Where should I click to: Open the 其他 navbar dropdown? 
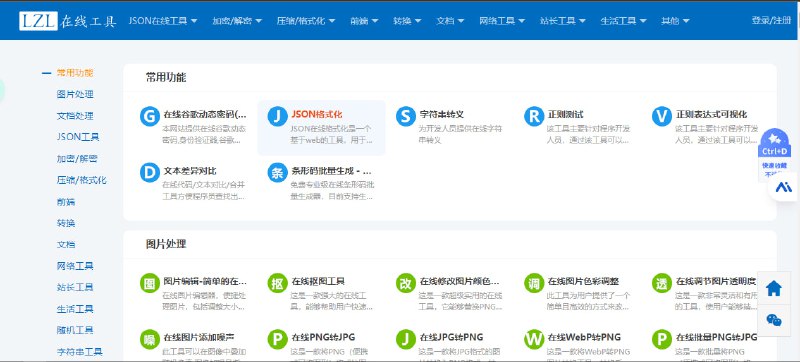click(x=676, y=21)
